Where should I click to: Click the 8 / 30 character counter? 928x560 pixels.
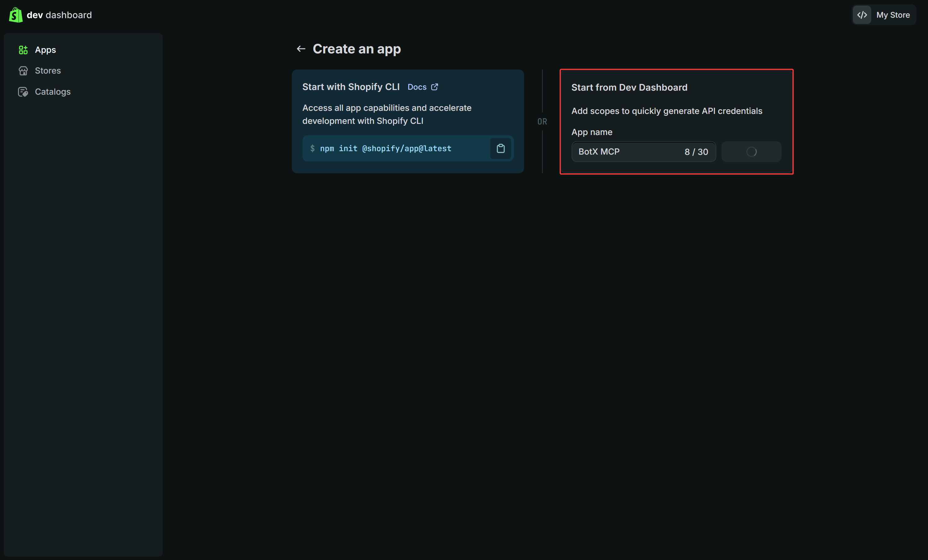tap(696, 152)
